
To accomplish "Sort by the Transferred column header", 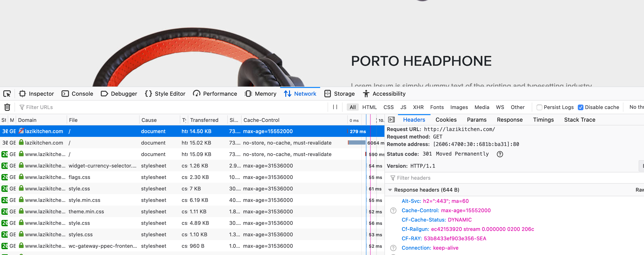I will coord(207,120).
